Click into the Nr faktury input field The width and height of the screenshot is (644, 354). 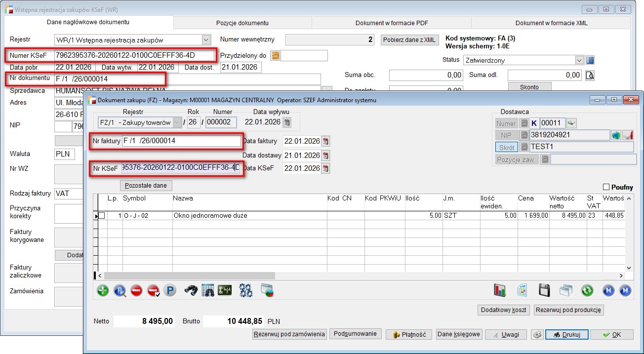(x=181, y=141)
